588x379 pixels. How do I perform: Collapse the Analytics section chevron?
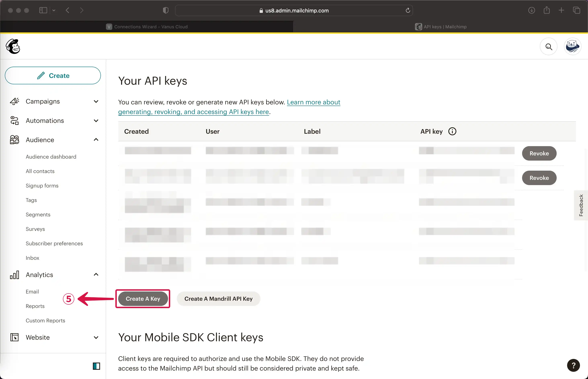(x=96, y=274)
